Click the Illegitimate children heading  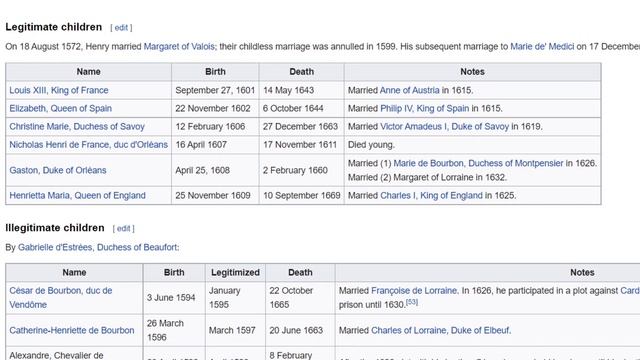(55, 228)
